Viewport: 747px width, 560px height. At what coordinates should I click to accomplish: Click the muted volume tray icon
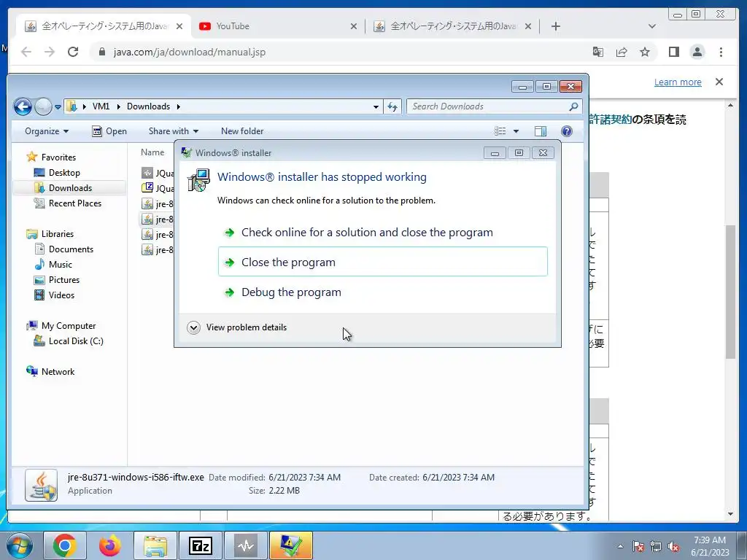(673, 546)
